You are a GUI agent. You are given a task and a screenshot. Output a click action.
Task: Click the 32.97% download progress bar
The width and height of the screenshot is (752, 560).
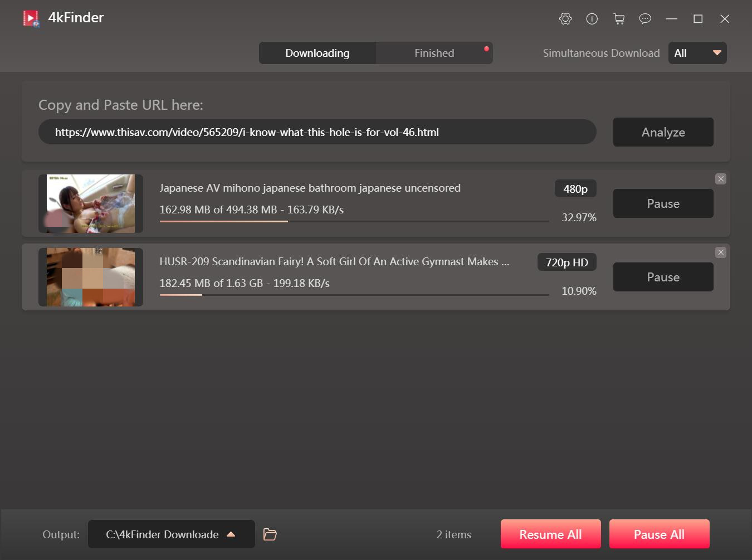pos(354,221)
